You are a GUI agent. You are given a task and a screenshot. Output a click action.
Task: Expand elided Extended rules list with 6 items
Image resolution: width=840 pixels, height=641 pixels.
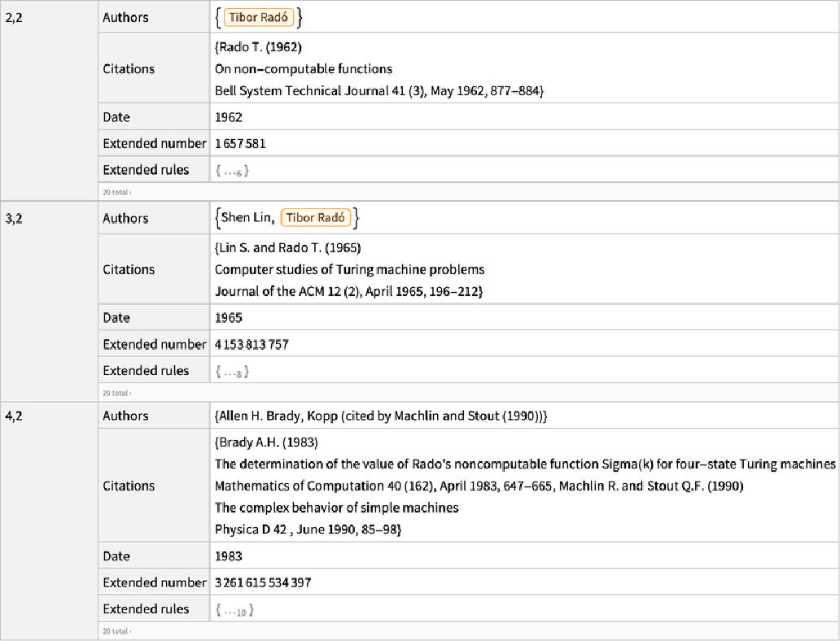[x=232, y=170]
